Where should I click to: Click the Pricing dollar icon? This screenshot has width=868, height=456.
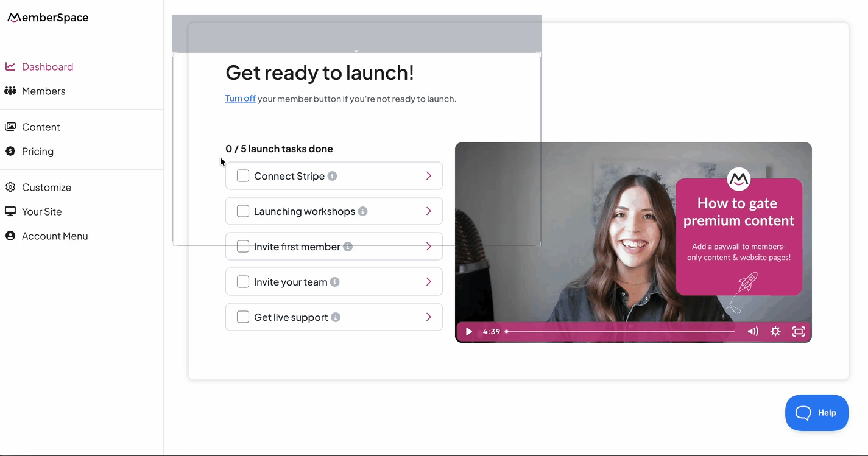tap(10, 151)
